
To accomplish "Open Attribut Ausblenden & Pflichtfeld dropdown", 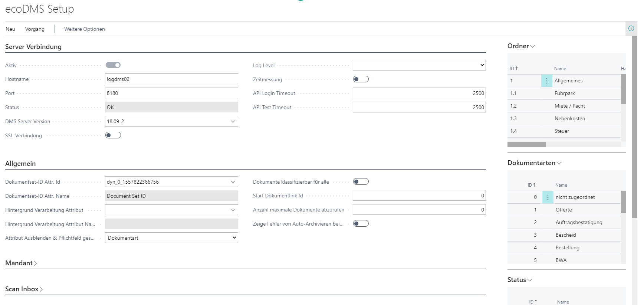I will 171,238.
